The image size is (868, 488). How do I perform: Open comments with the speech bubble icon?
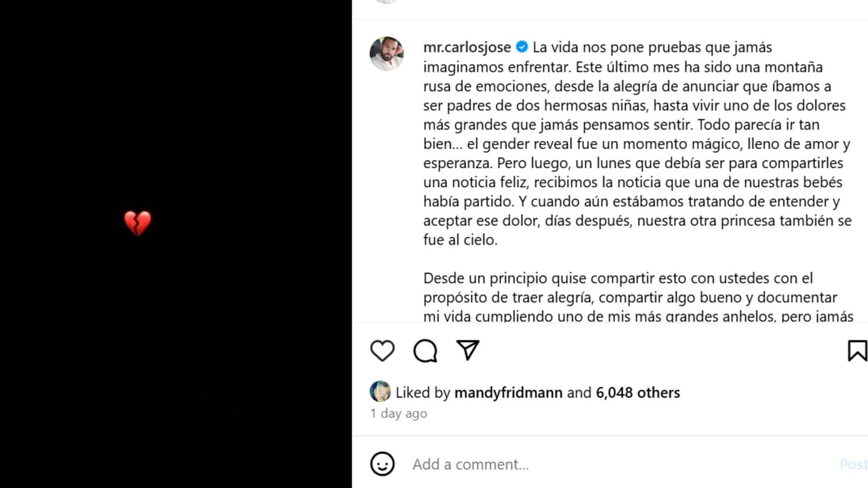click(425, 350)
